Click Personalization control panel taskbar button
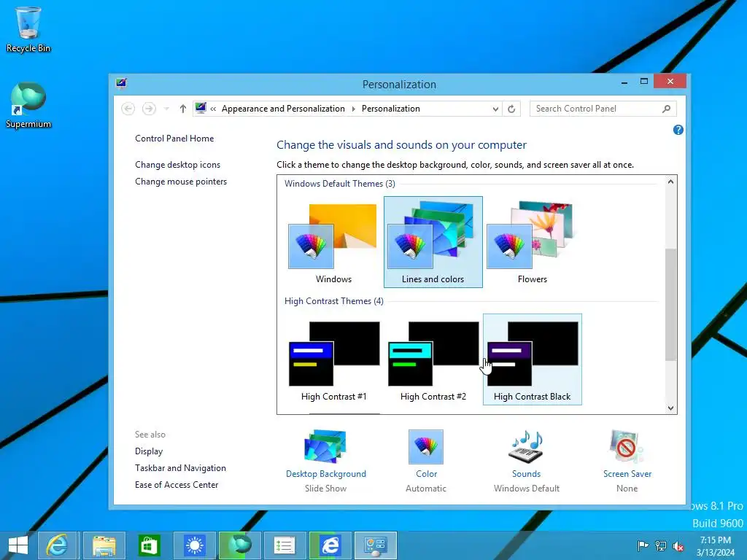Screen dimensions: 747x560 click(376, 545)
